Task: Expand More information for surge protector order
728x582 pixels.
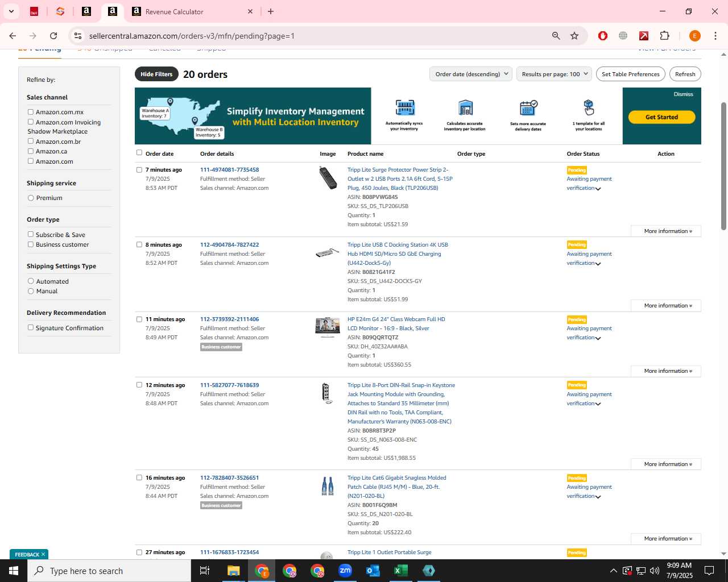Action: tap(666, 231)
